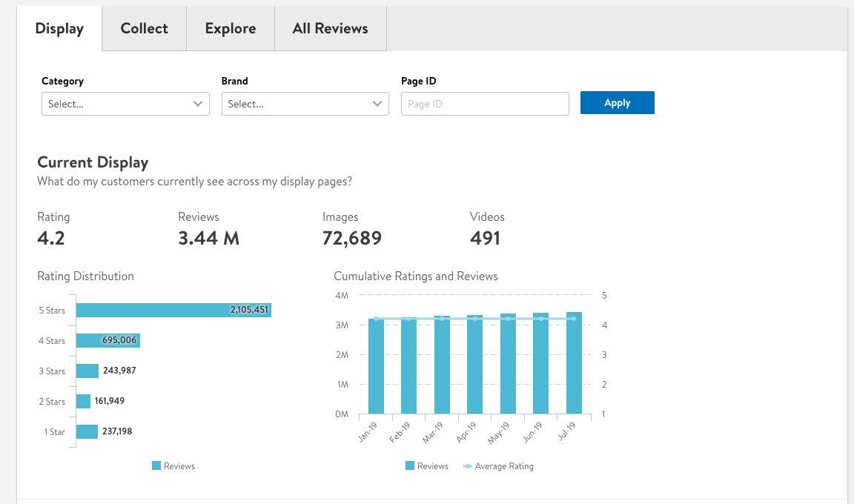Stay on the Display tab
Screen dimensions: 854x504
59,28
